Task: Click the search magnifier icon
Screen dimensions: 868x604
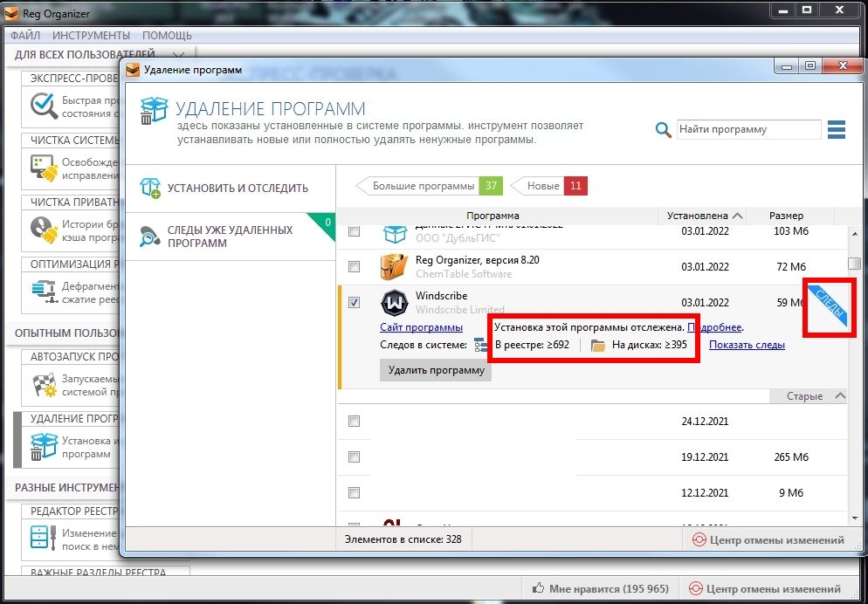Action: (x=664, y=130)
